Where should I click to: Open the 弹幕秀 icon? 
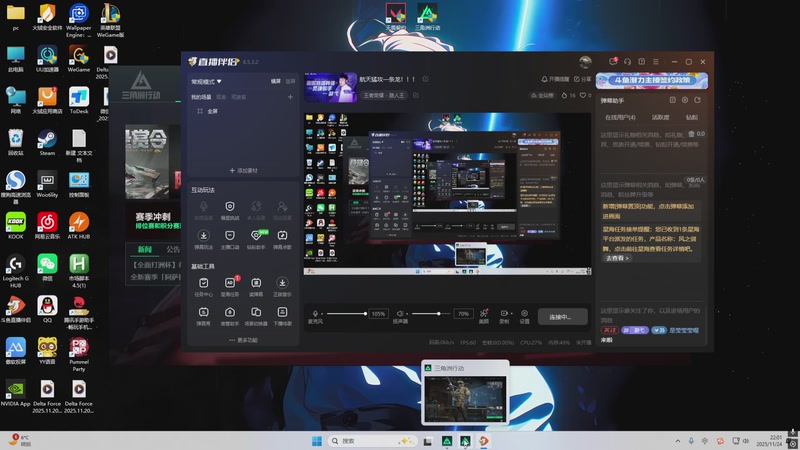[x=204, y=312]
